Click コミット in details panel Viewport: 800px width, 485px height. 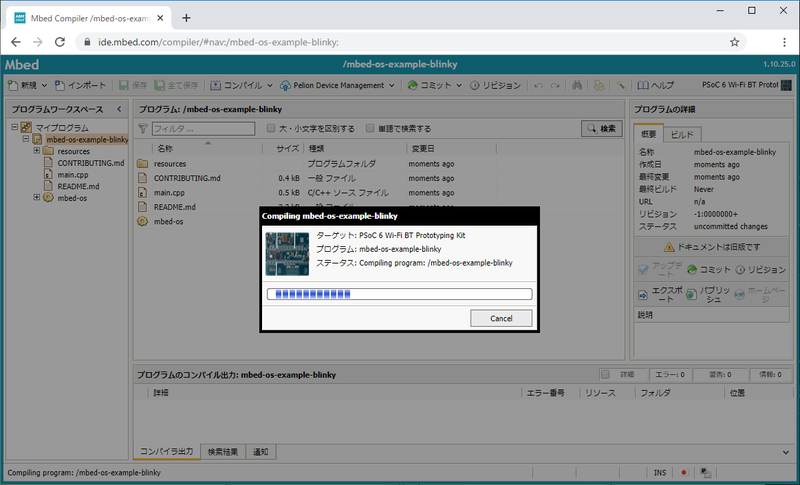coord(709,269)
